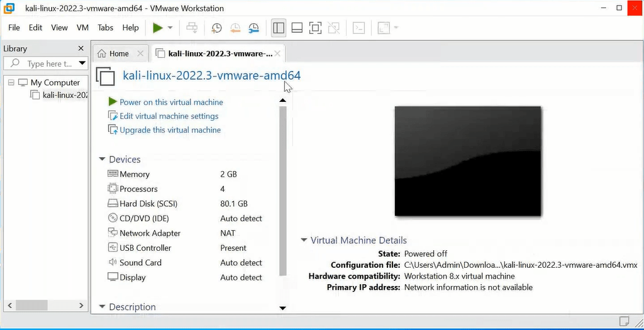Click the console view terminal icon

[x=358, y=28]
